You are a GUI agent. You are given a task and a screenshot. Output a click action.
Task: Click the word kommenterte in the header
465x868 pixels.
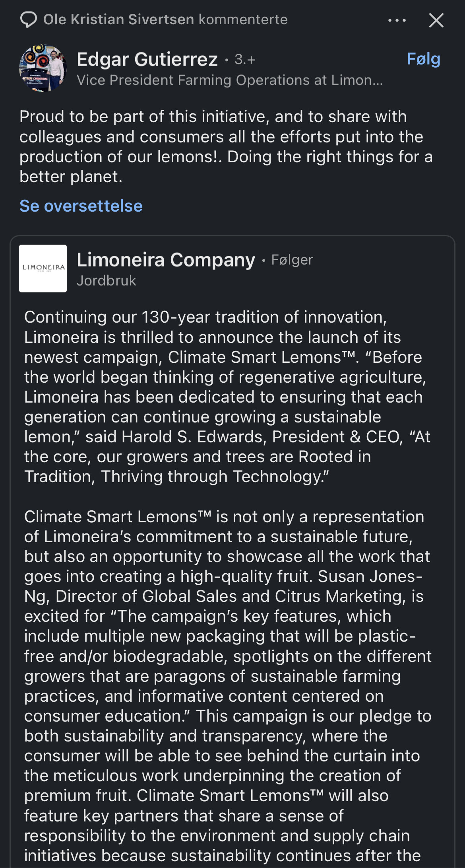click(x=243, y=19)
